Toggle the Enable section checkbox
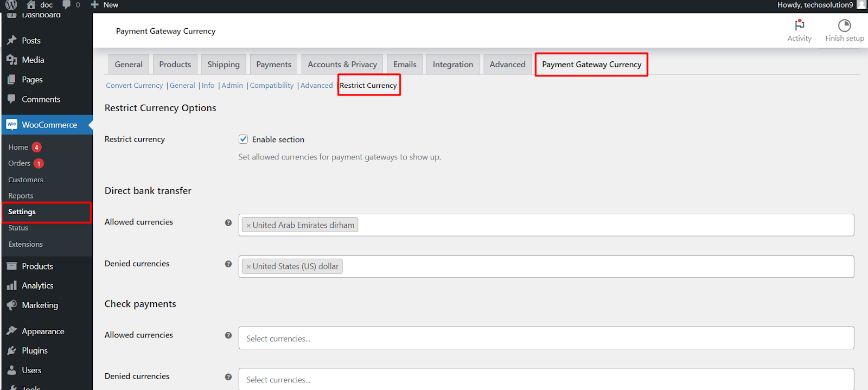Image resolution: width=868 pixels, height=390 pixels. pos(244,139)
